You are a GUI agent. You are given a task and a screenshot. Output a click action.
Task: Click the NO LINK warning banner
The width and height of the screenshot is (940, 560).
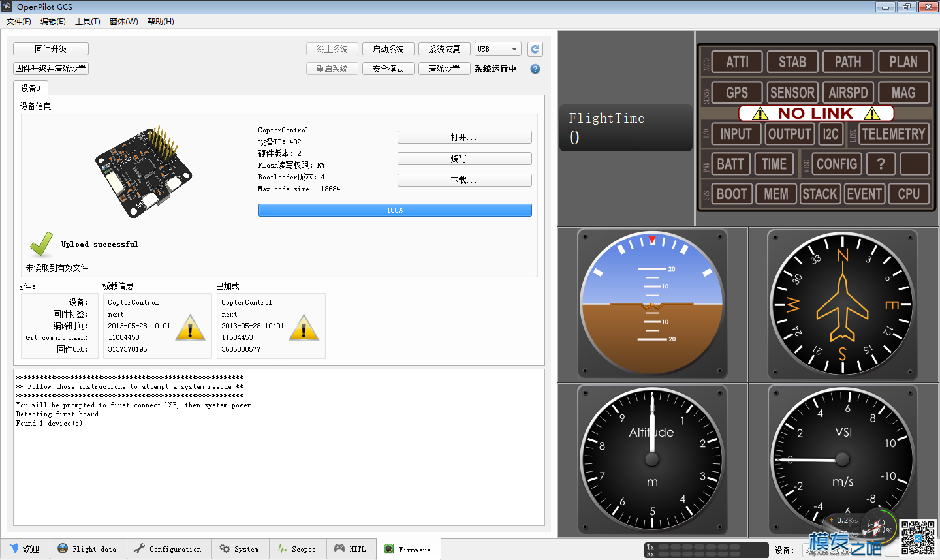[x=816, y=114]
